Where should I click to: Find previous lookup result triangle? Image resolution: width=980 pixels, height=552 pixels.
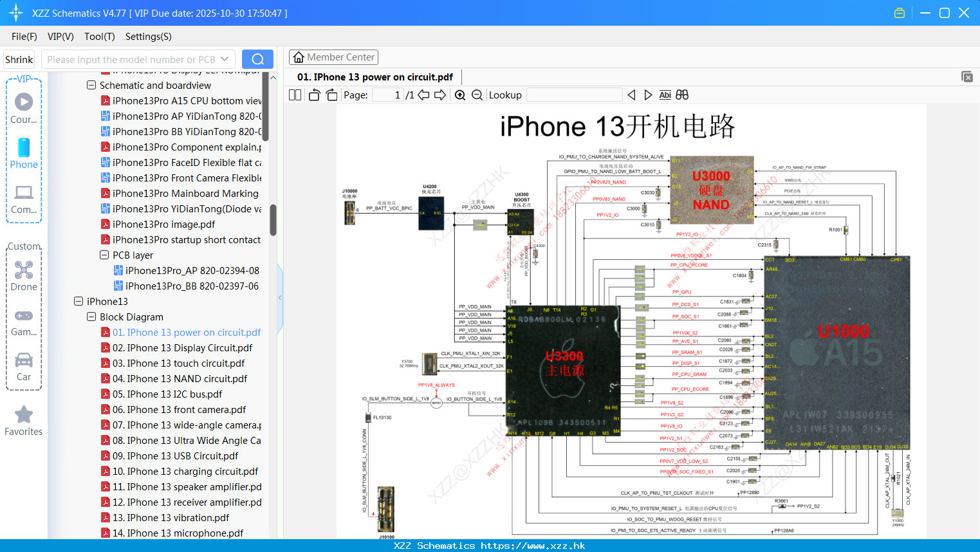[x=631, y=95]
